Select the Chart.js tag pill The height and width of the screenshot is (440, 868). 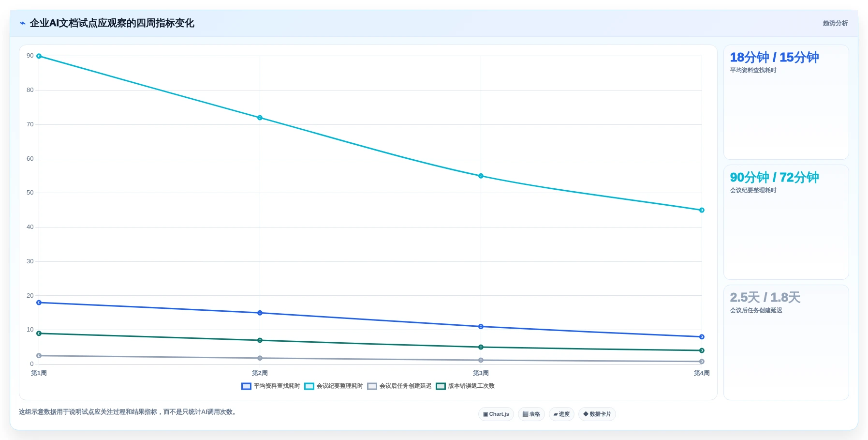[496, 414]
